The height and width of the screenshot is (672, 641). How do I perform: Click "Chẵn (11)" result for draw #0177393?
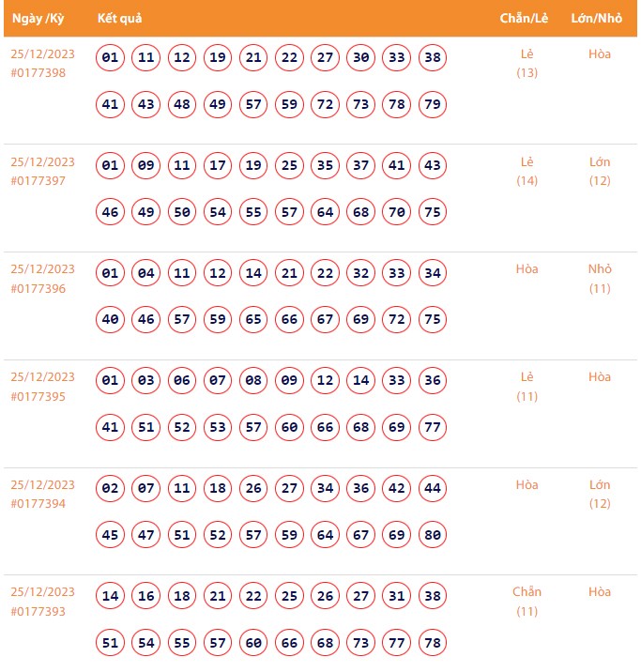(x=527, y=602)
